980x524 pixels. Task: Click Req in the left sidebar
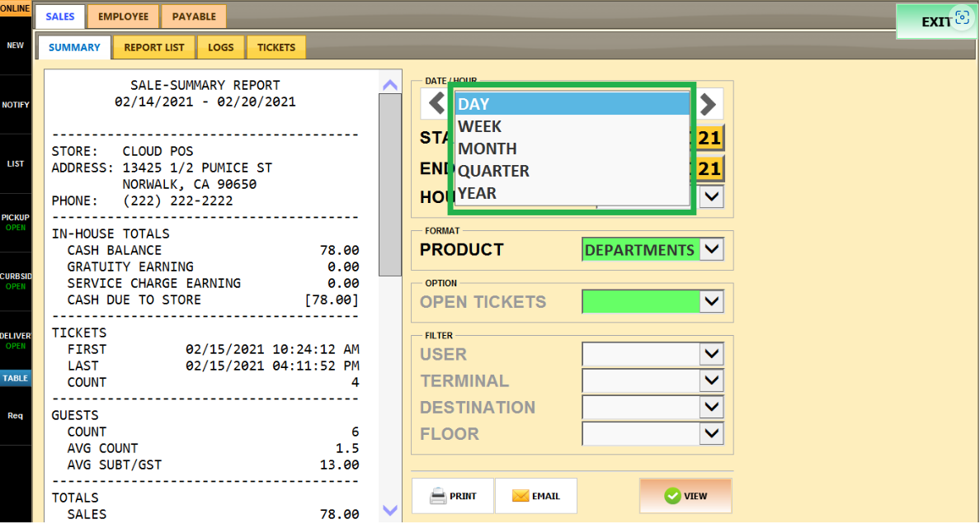pos(16,416)
